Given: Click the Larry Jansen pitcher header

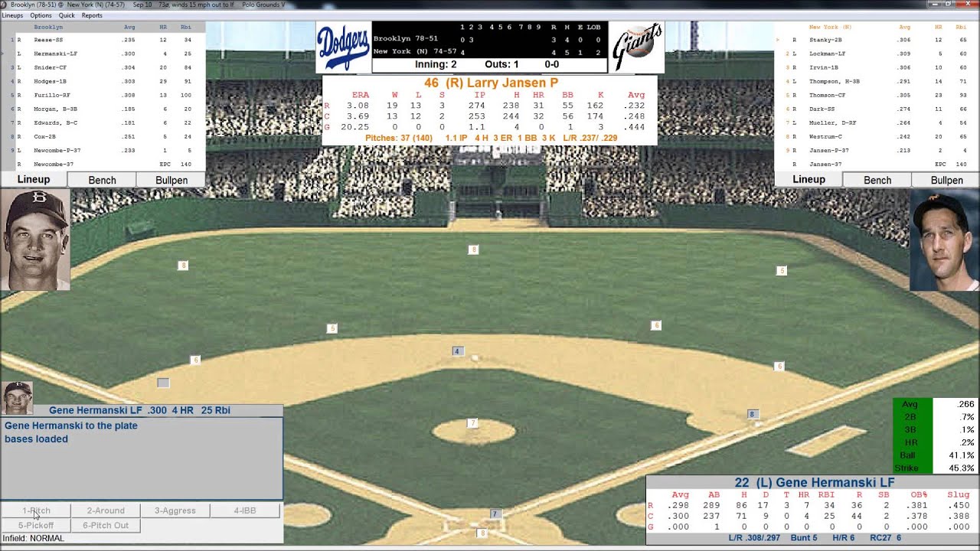Looking at the screenshot, I should [491, 83].
